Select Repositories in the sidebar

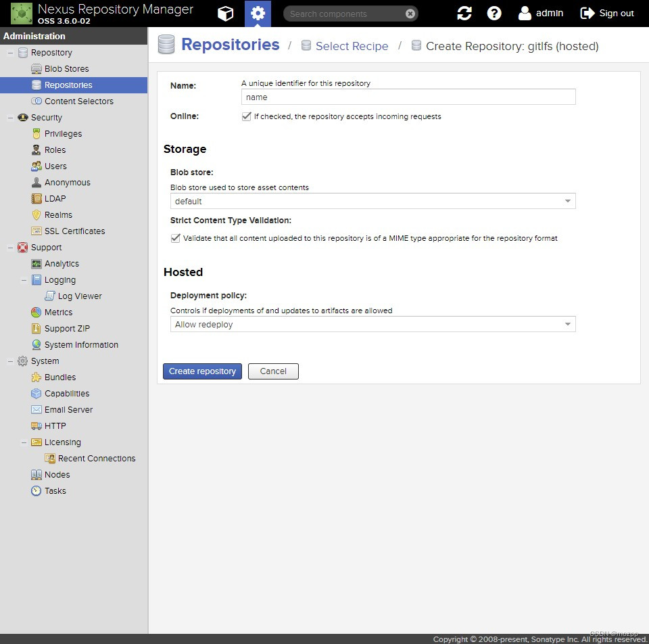click(x=74, y=85)
